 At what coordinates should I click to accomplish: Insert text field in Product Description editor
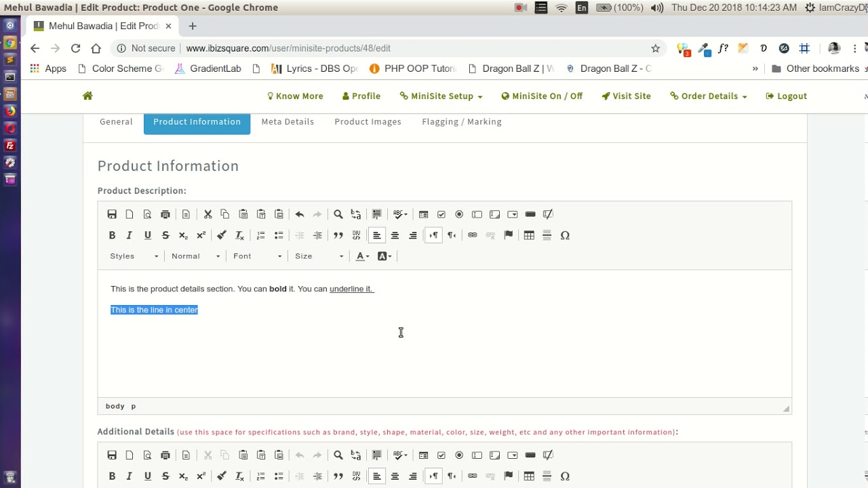click(x=477, y=214)
